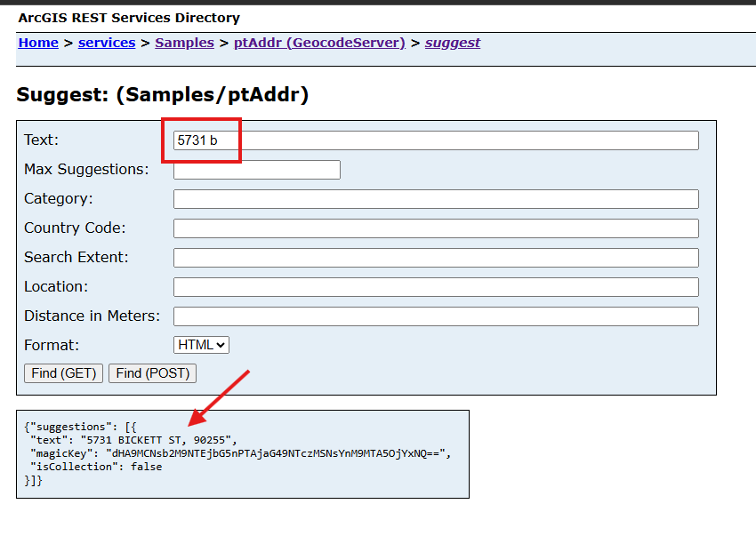The width and height of the screenshot is (756, 544).
Task: Click the Suggest: (Samples/ptAddr) heading
Action: (x=163, y=94)
